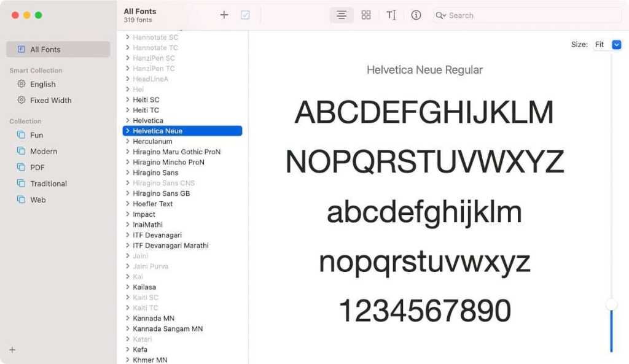Select the dimmed Kaiti SC font
Screen dimensions: 629x364
146,298
